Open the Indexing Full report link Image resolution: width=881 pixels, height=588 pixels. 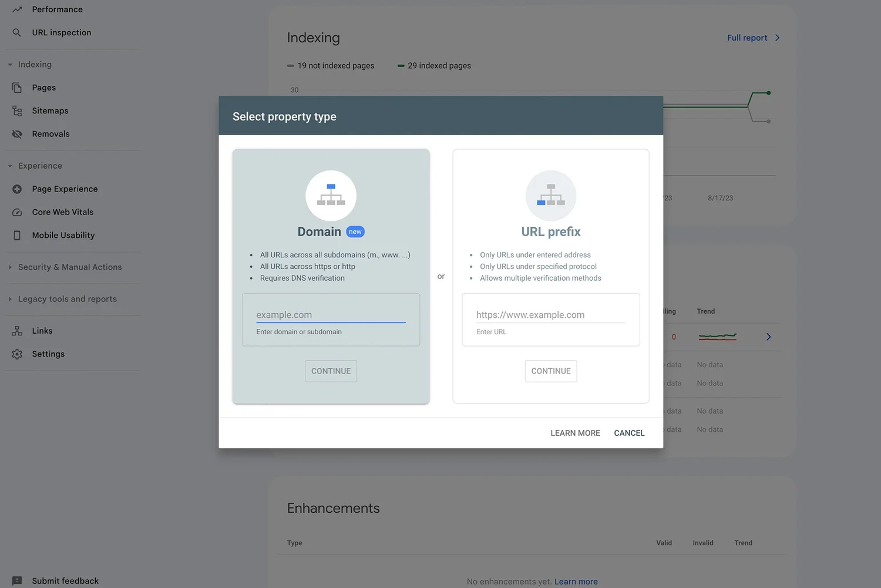pyautogui.click(x=747, y=37)
